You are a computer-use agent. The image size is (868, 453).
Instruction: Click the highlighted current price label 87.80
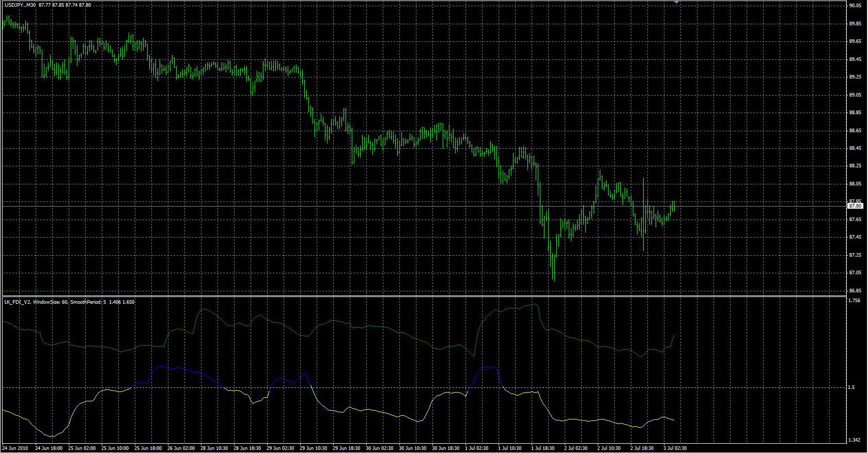pos(856,206)
